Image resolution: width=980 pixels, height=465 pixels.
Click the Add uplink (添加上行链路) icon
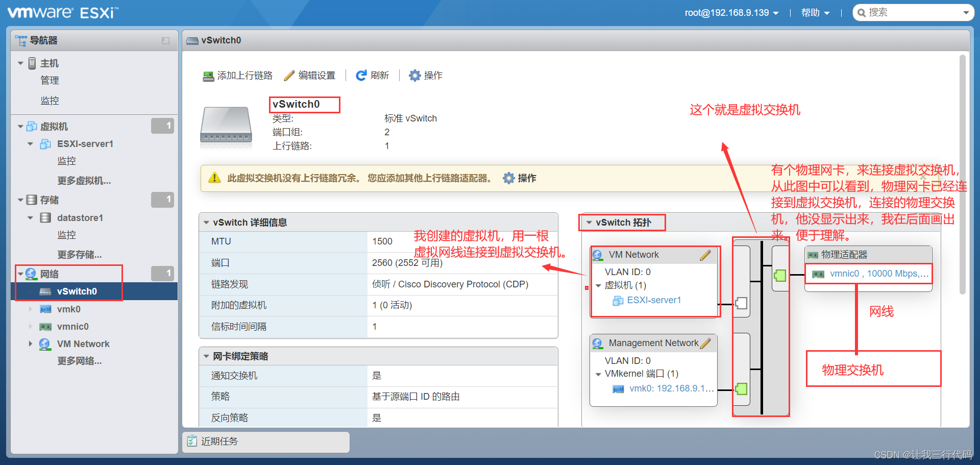click(208, 76)
